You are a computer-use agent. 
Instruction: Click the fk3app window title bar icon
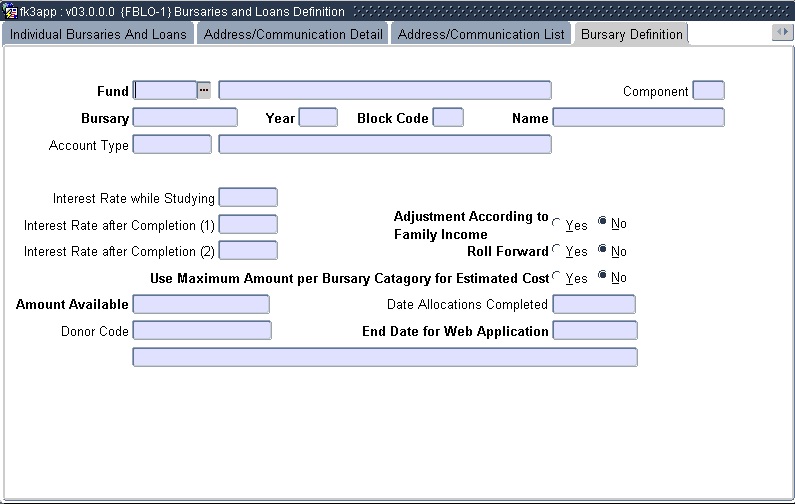coord(10,11)
